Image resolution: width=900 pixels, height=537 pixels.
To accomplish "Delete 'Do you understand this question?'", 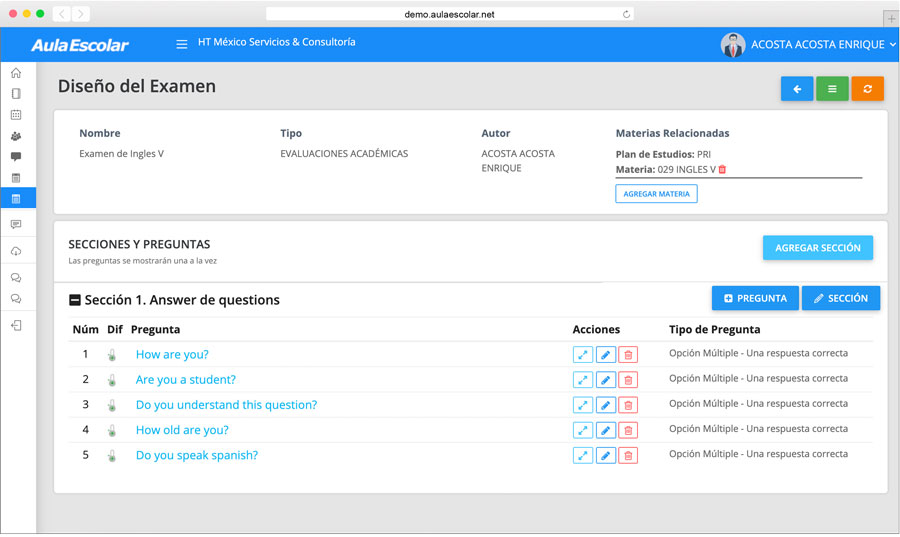I will (628, 405).
